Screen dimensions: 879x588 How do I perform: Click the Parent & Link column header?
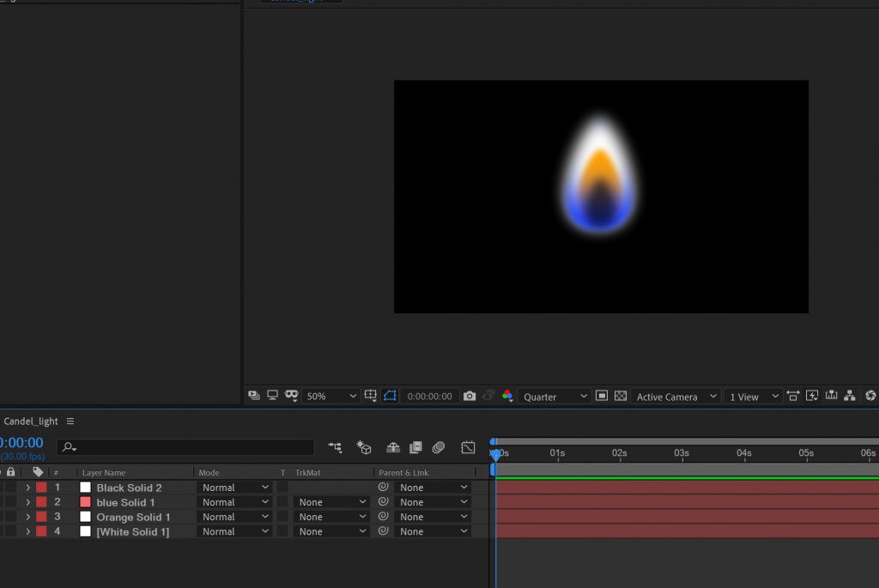click(403, 472)
